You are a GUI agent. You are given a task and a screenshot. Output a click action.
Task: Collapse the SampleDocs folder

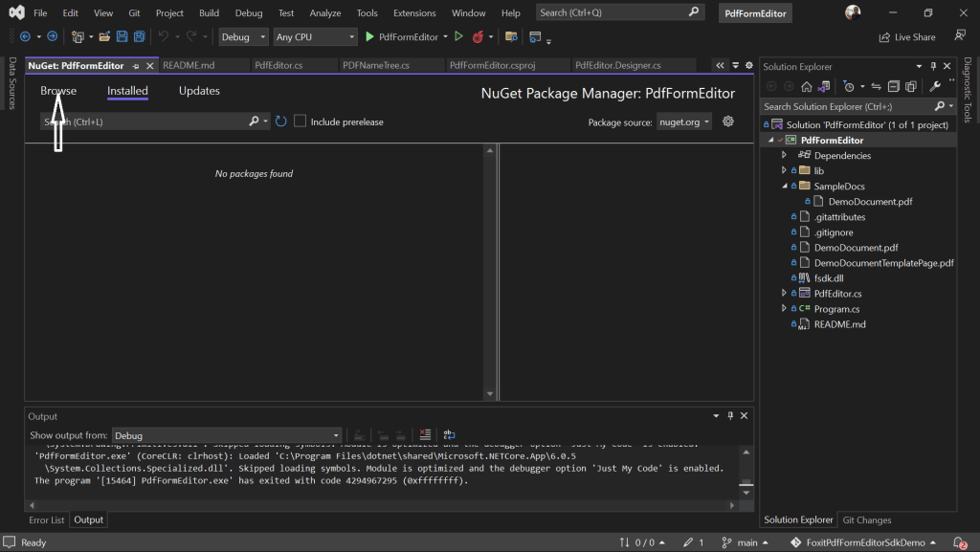[x=785, y=187]
